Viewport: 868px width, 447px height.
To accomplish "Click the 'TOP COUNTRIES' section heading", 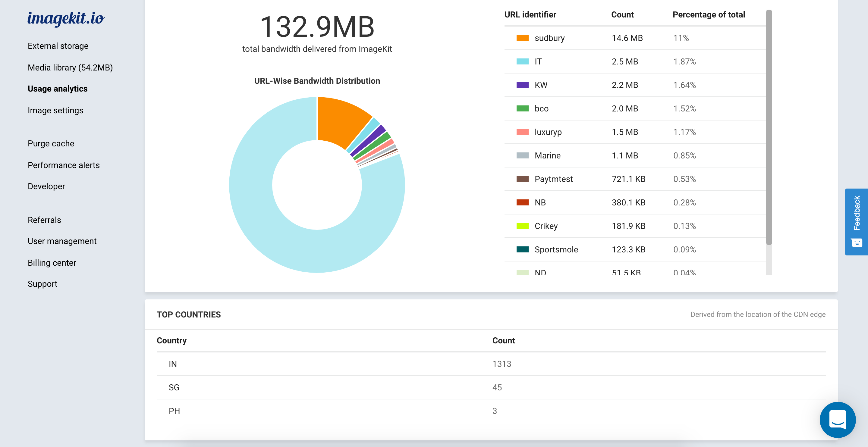I will coord(189,314).
